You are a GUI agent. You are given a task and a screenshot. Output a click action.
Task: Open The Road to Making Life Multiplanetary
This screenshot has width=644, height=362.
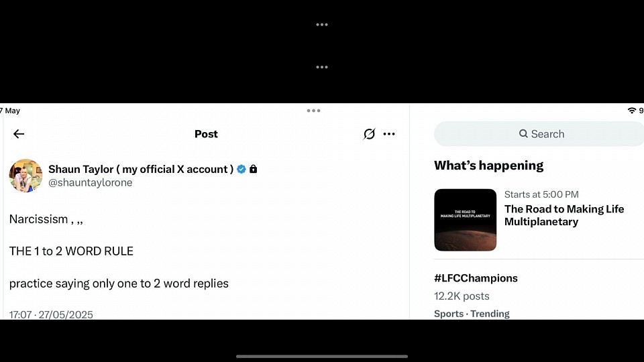[564, 215]
